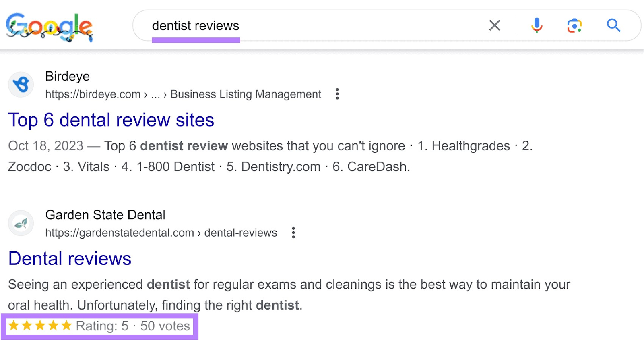Activate voice search with the microphone icon

point(536,25)
